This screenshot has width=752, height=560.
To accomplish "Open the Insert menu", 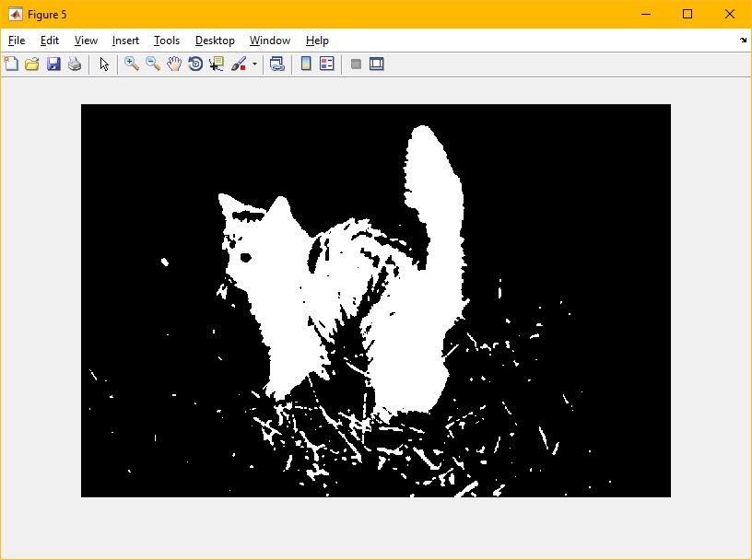I will [125, 41].
